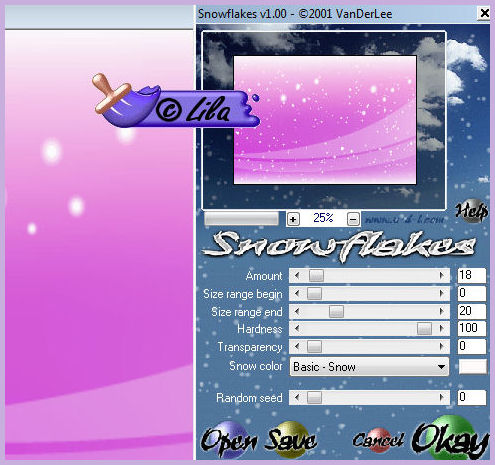Screen dimensions: 495x465
Task: Zoom in preview with plus icon
Action: tap(293, 219)
